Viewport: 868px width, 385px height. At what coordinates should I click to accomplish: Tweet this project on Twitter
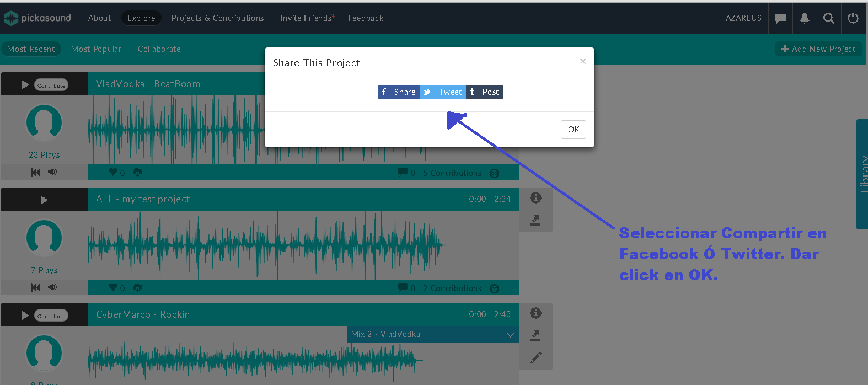tap(443, 92)
